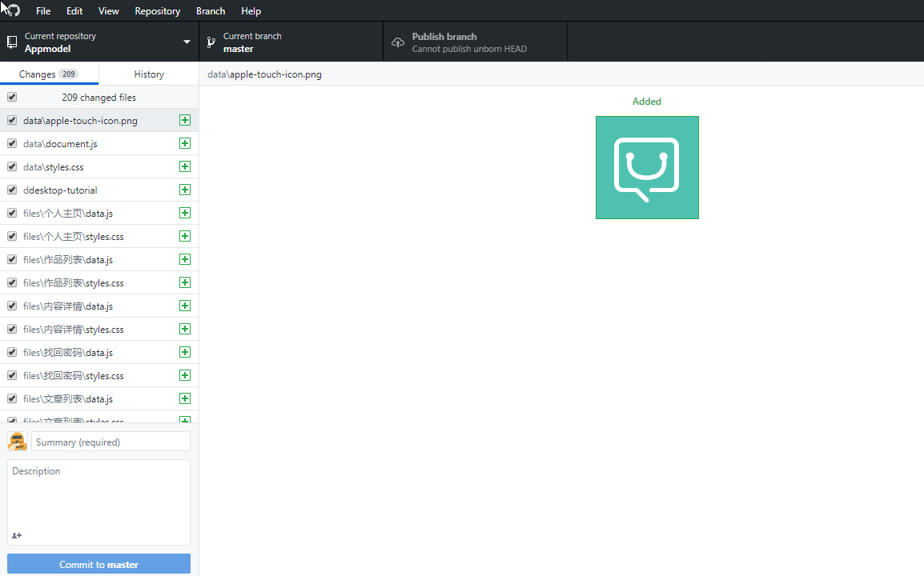This screenshot has width=924, height=576.
Task: Focus the Summary (required) field
Action: [x=110, y=442]
